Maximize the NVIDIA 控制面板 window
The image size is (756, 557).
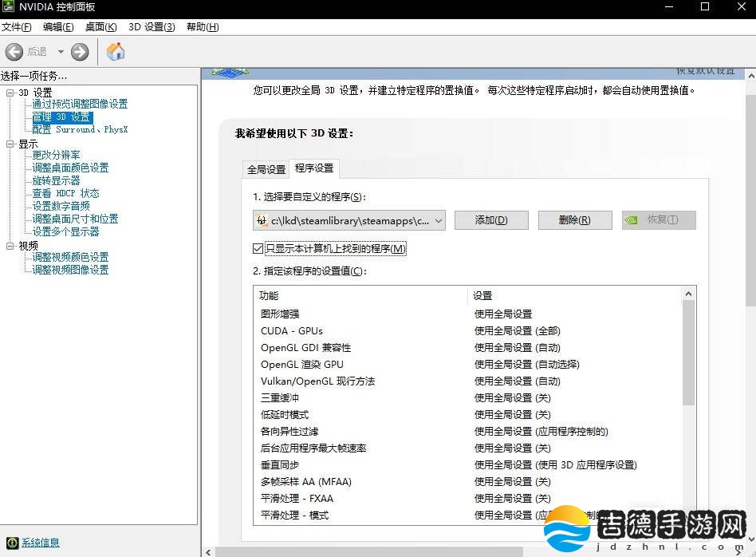[705, 6]
